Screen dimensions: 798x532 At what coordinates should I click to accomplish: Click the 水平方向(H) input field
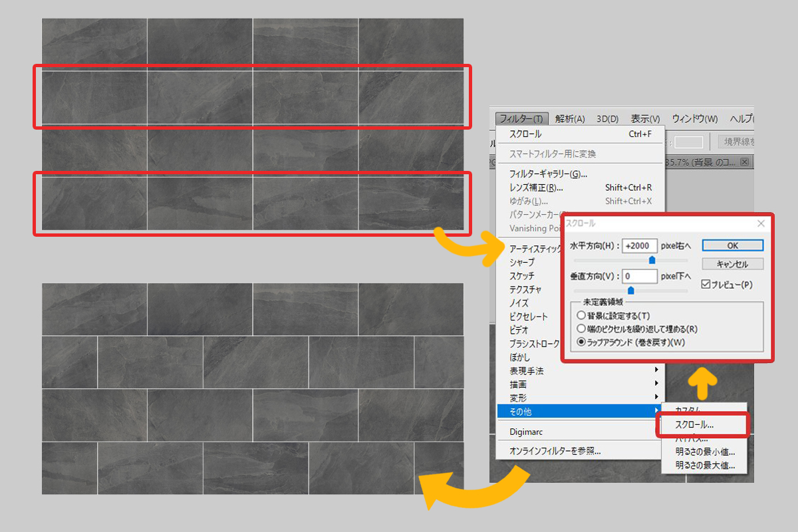point(639,246)
